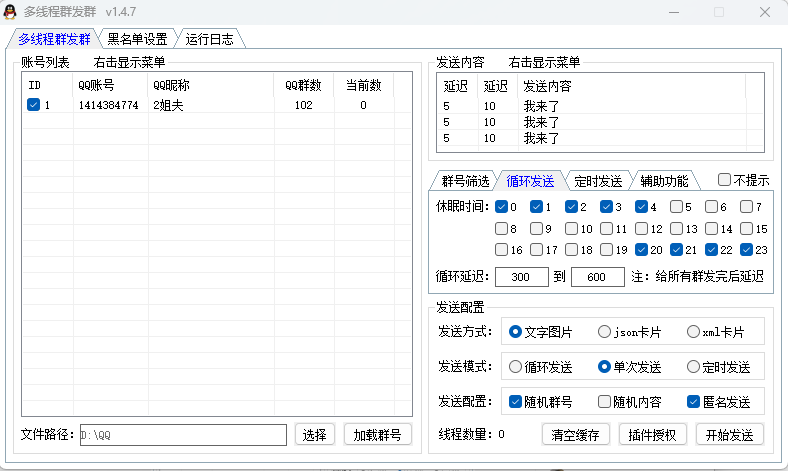Click 选择 to browse file path
This screenshot has width=788, height=471.
coord(315,435)
